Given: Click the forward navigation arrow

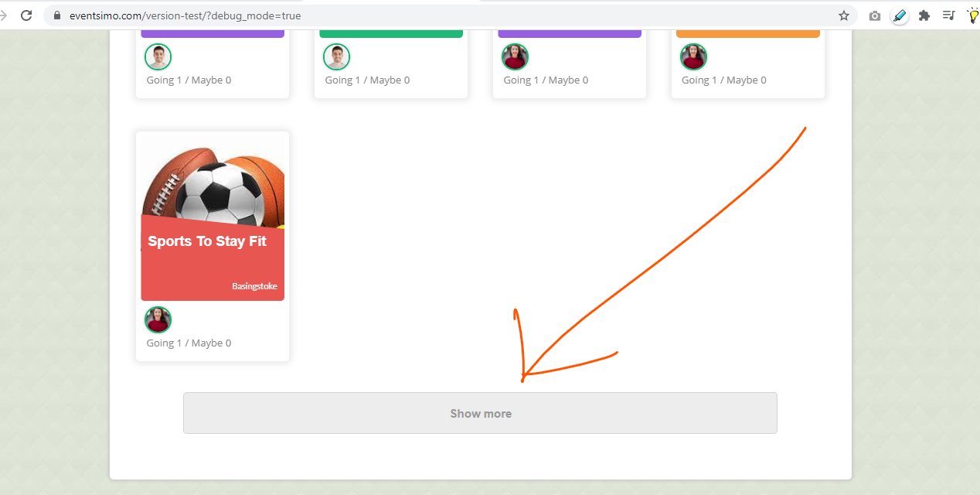Looking at the screenshot, I should [6, 14].
